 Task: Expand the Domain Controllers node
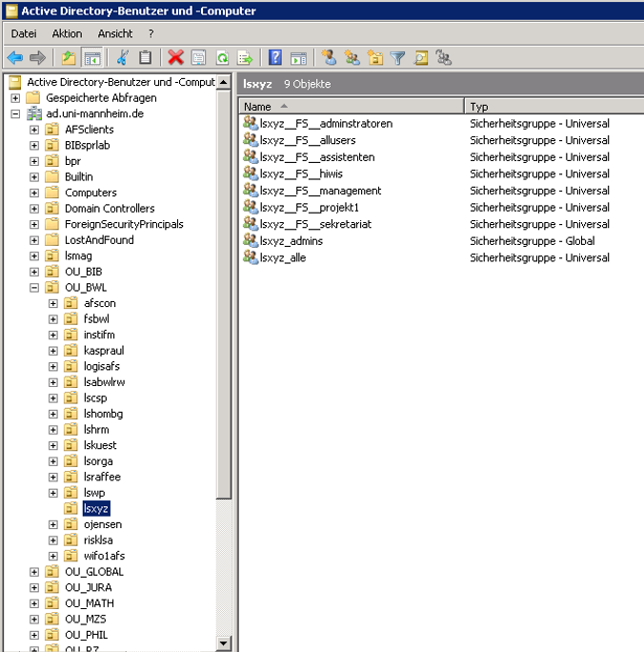(34, 209)
